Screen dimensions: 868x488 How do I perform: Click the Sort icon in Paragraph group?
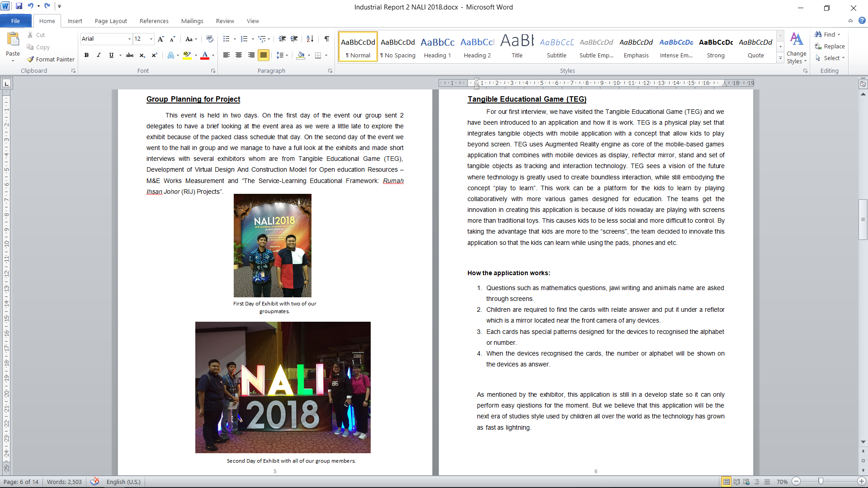click(310, 39)
